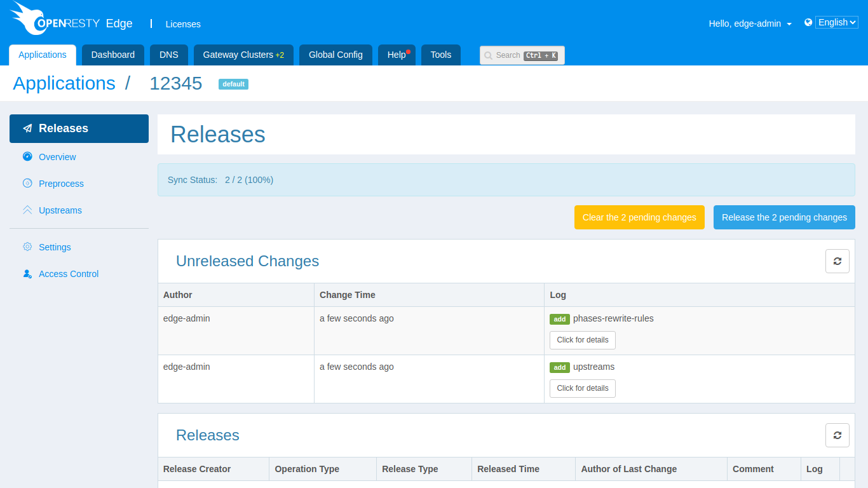Open the Licenses link in header
This screenshot has height=488, width=868.
[x=183, y=24]
